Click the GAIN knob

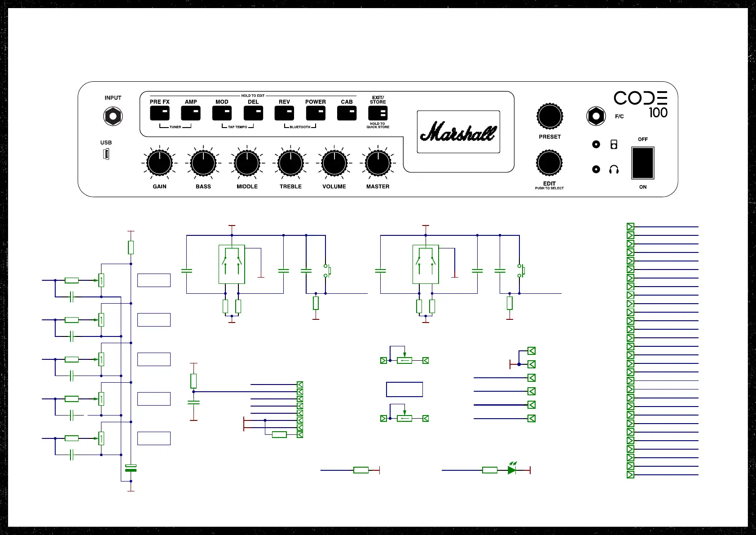click(x=159, y=163)
